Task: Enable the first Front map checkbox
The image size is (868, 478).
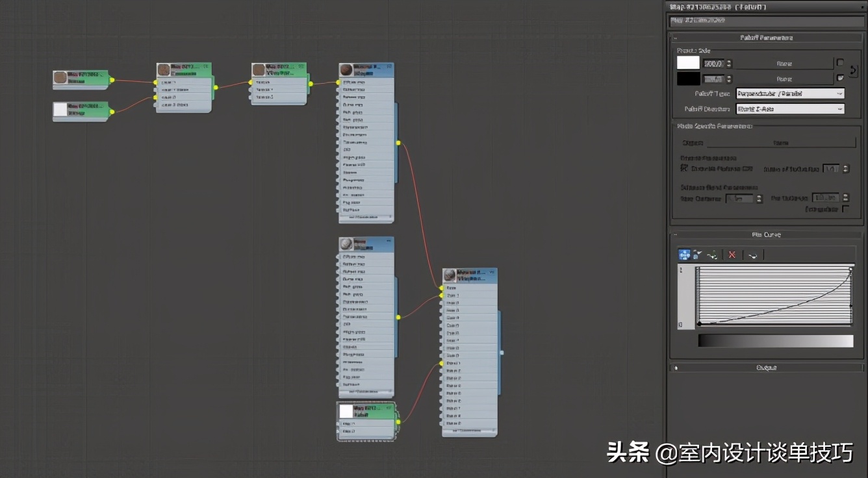Action: pyautogui.click(x=840, y=63)
